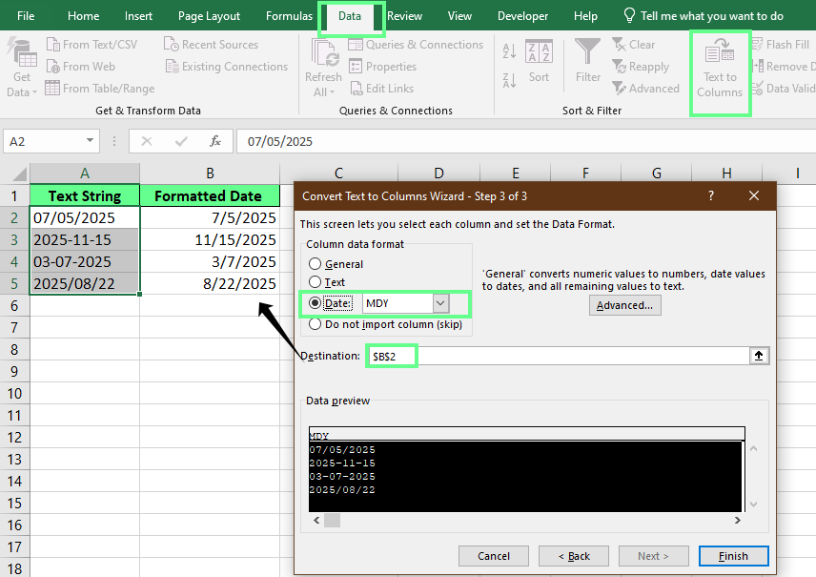Sort data ascending A-Z
The width and height of the screenshot is (816, 577).
(511, 49)
